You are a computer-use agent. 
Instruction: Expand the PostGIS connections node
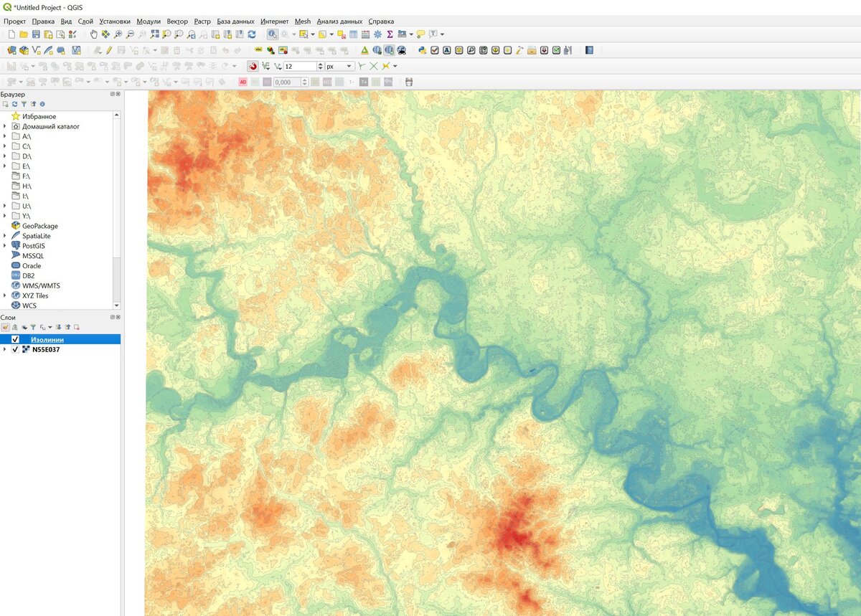tap(5, 245)
